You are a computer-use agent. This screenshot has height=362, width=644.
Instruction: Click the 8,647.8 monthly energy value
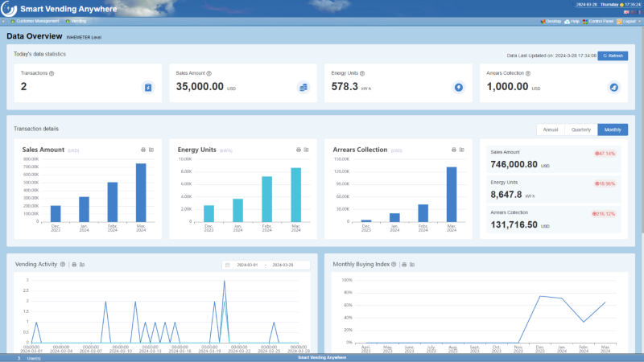point(506,195)
